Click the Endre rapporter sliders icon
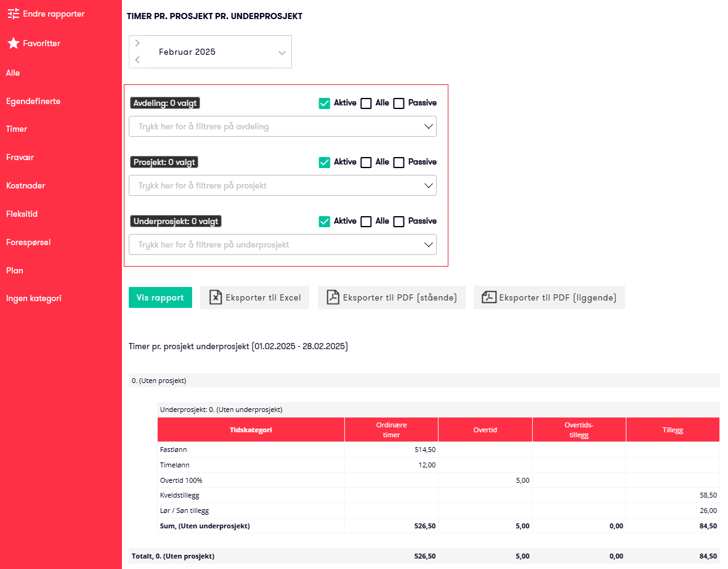728x569 pixels. (14, 14)
